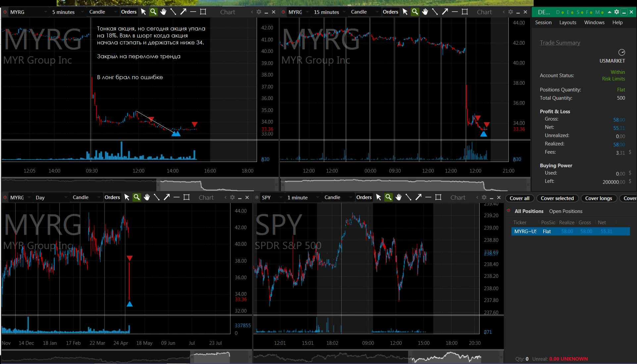Open settings gear of SPY chart
637x364 pixels.
point(484,197)
